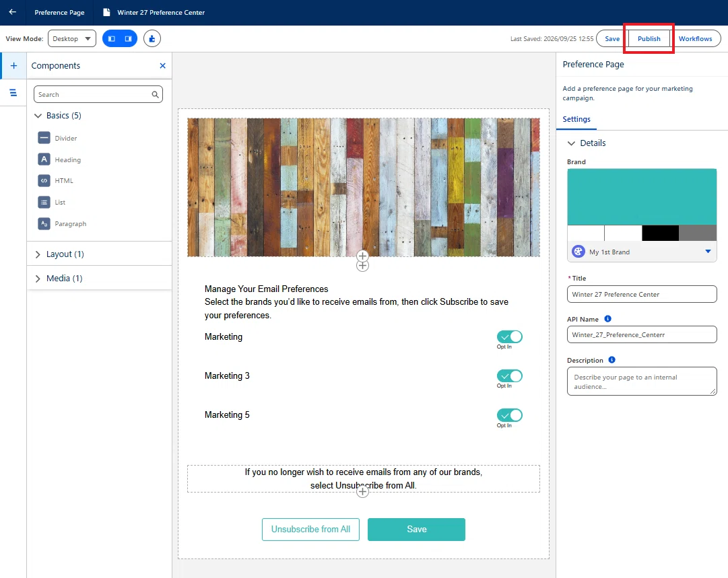Open the View Mode Desktop dropdown
The width and height of the screenshot is (728, 578).
coord(72,38)
